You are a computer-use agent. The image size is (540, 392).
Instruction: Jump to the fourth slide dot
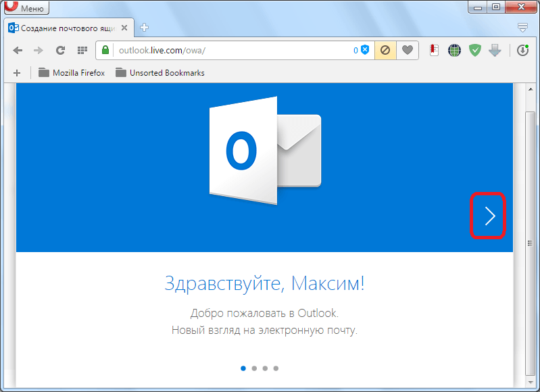(x=276, y=368)
